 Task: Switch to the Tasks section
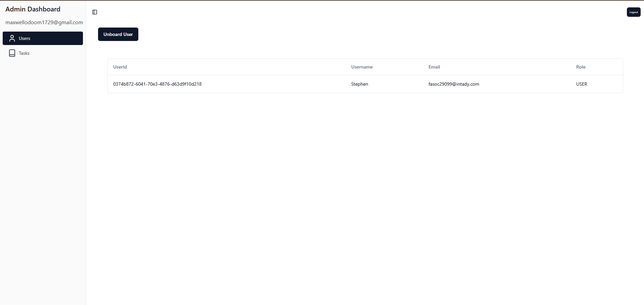click(43, 53)
